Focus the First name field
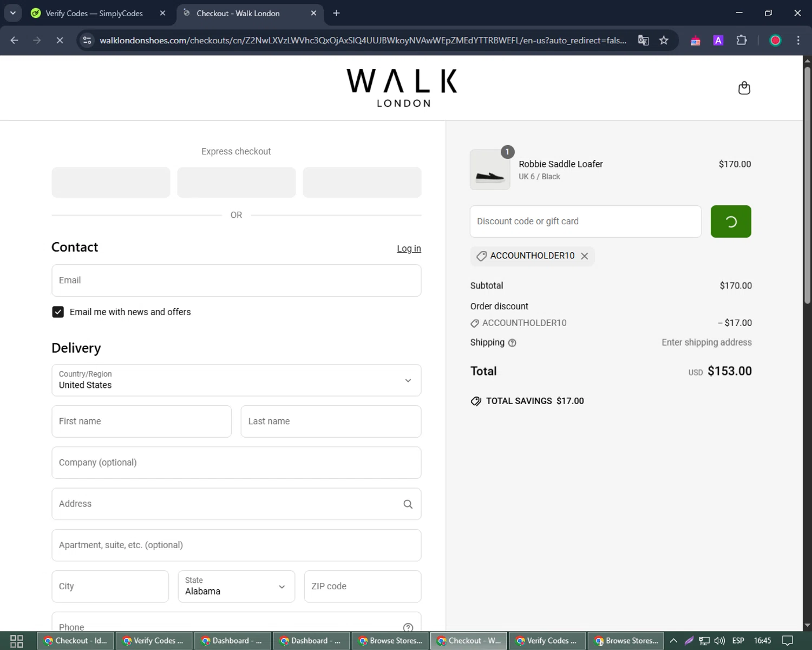This screenshot has height=650, width=812. [142, 421]
